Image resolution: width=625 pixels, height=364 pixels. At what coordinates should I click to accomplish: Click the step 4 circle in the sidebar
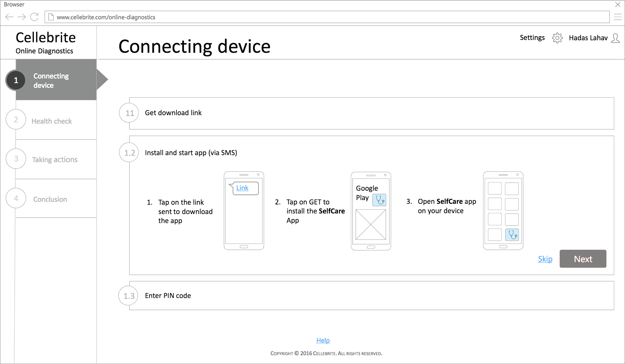(x=16, y=198)
